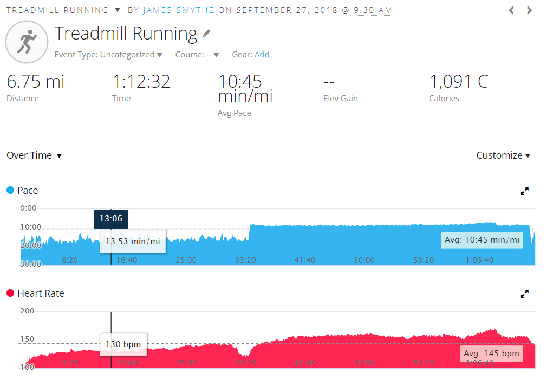553x392 pixels.
Task: Edit the Treadmill Running title with pencil icon
Action: pos(206,34)
